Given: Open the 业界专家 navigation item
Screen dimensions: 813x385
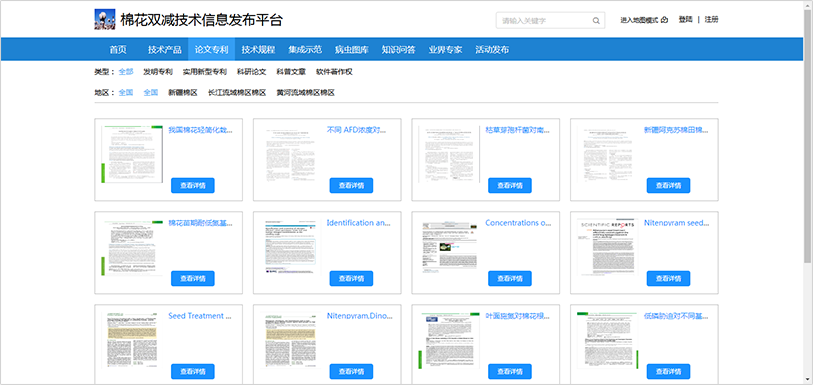Looking at the screenshot, I should tap(445, 50).
